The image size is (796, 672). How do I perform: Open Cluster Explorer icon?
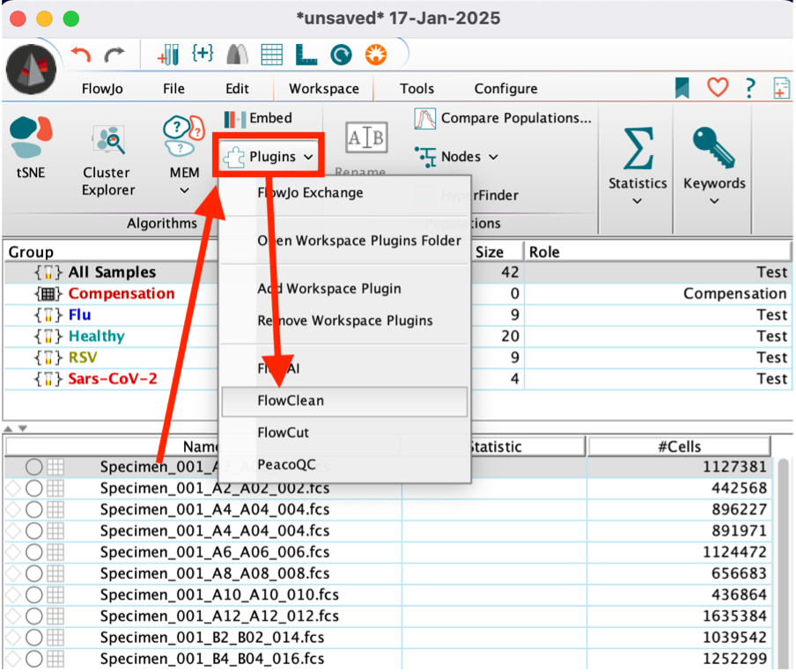[x=108, y=139]
